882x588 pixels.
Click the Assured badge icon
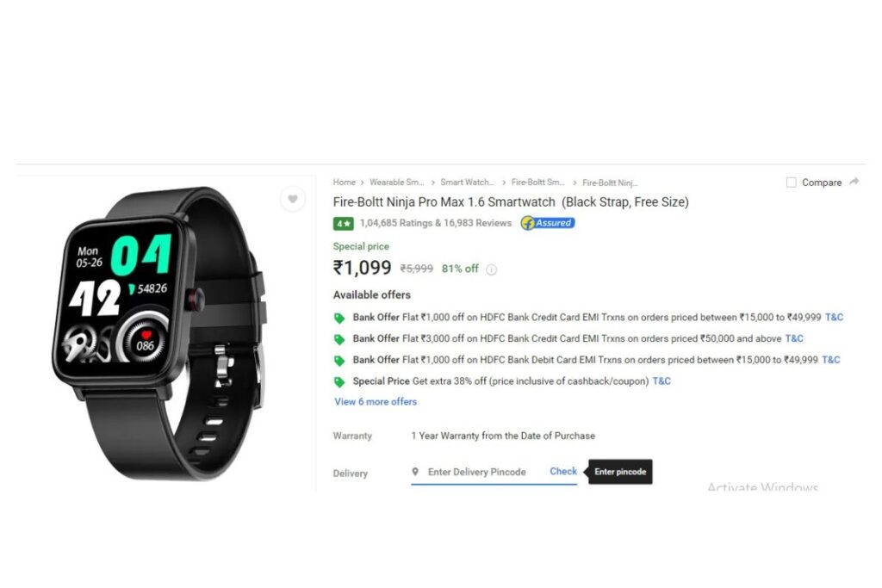(547, 223)
